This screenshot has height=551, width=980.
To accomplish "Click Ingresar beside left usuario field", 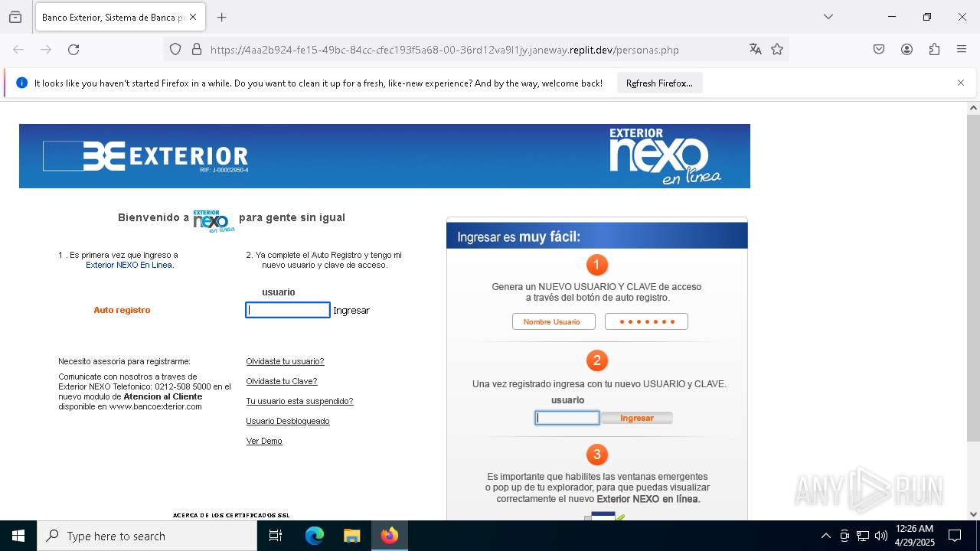I will pyautogui.click(x=351, y=310).
